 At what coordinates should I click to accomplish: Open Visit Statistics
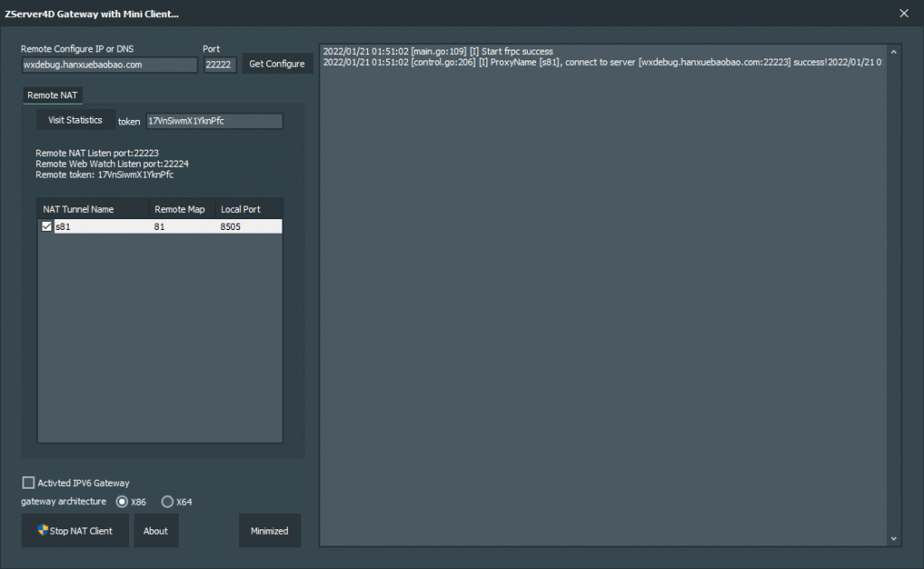pyautogui.click(x=75, y=120)
